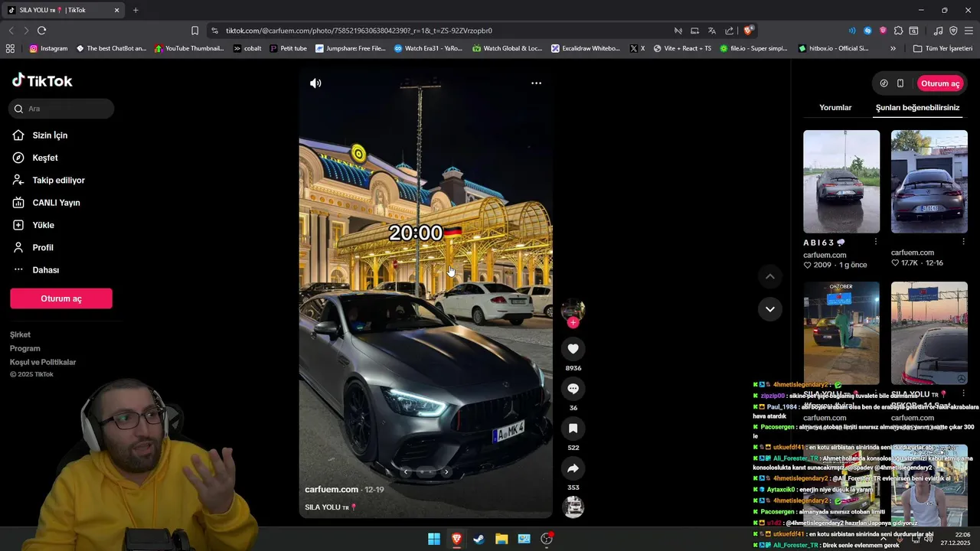Image resolution: width=980 pixels, height=551 pixels.
Task: Open OBS Studio from the taskbar
Action: [x=547, y=539]
